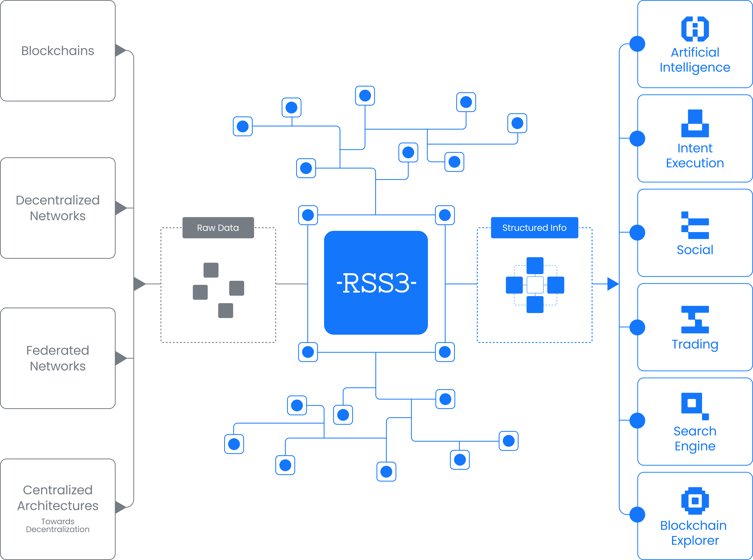Image resolution: width=753 pixels, height=560 pixels.
Task: Click the Raw Data label
Action: click(x=218, y=227)
